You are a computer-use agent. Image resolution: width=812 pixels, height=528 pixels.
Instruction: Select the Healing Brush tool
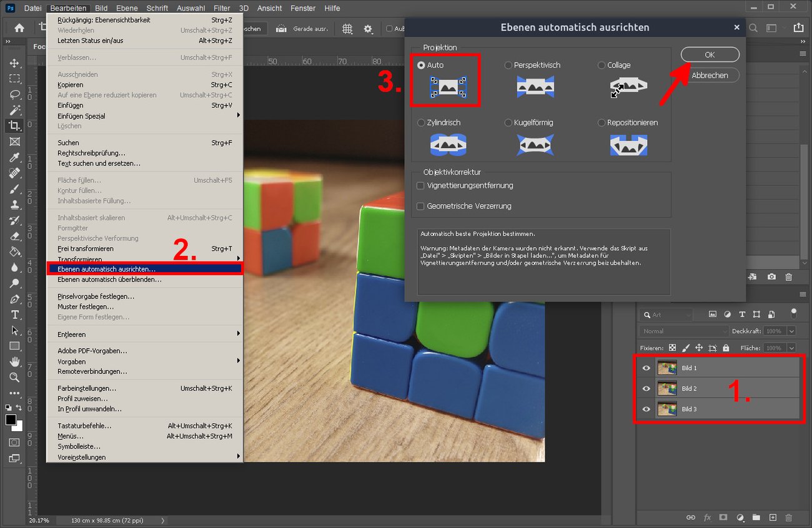tap(14, 174)
